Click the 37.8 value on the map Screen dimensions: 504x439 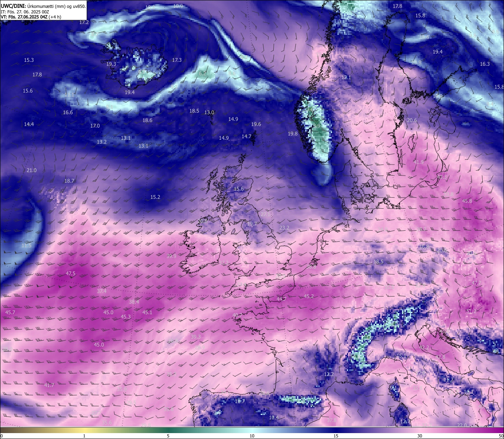click(x=332, y=420)
